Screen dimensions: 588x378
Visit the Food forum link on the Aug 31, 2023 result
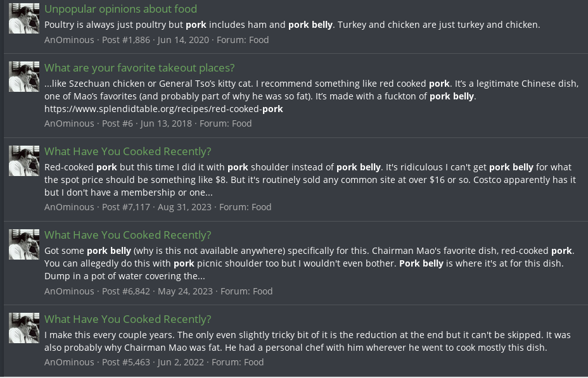(x=261, y=207)
